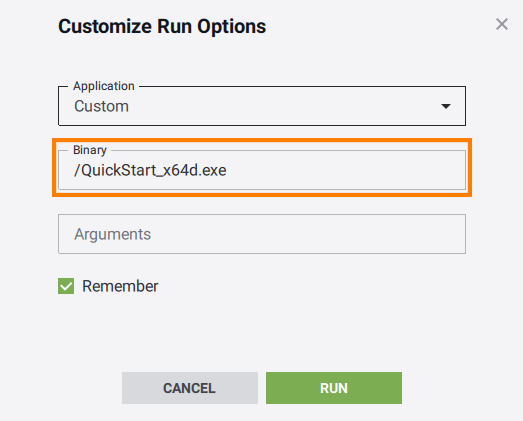The image size is (523, 421).
Task: Start the run with the RUN button
Action: (x=334, y=388)
